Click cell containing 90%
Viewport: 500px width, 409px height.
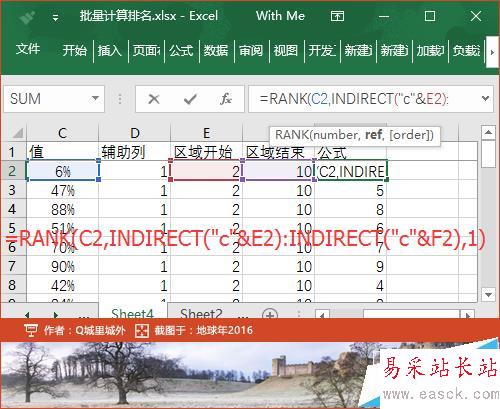[x=63, y=267]
